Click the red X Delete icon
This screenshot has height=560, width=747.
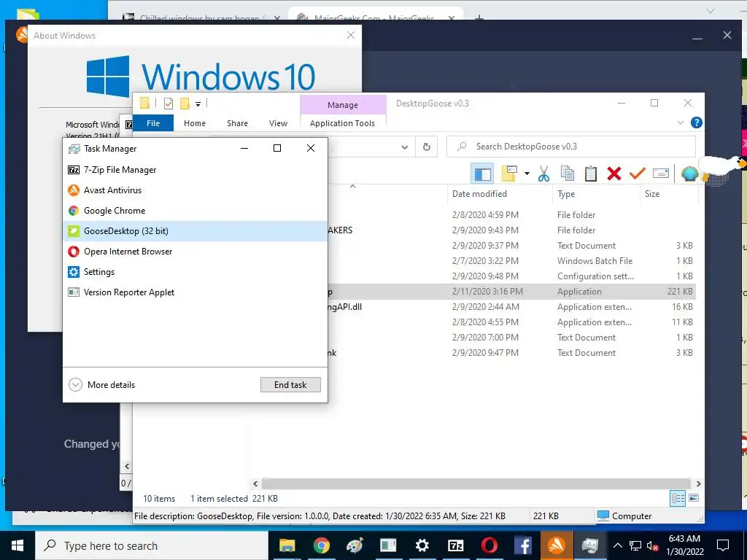[x=614, y=174]
